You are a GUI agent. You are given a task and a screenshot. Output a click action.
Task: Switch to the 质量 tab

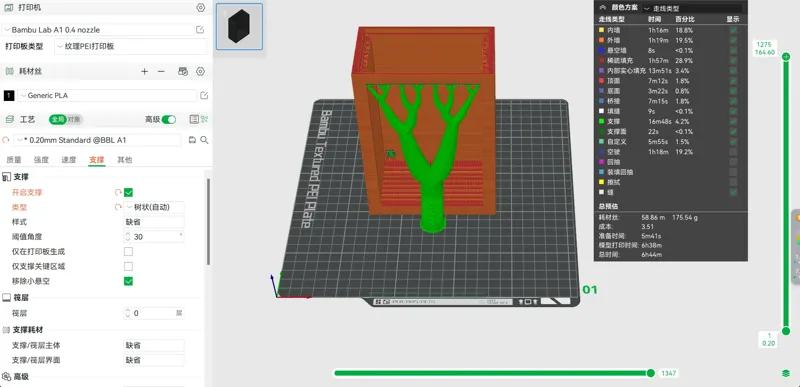(x=14, y=160)
